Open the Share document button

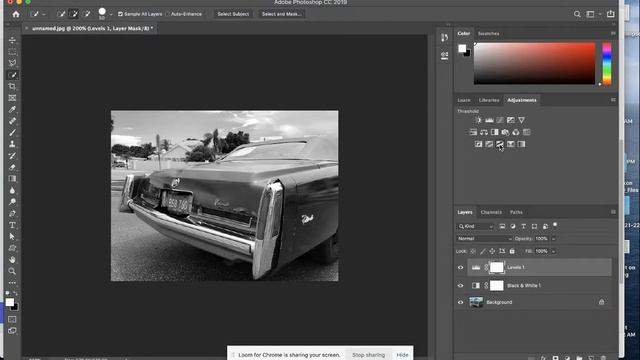611,14
